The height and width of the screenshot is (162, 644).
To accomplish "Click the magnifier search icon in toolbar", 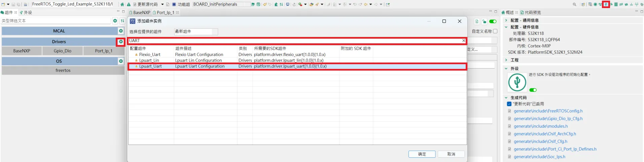I will tap(574, 4).
